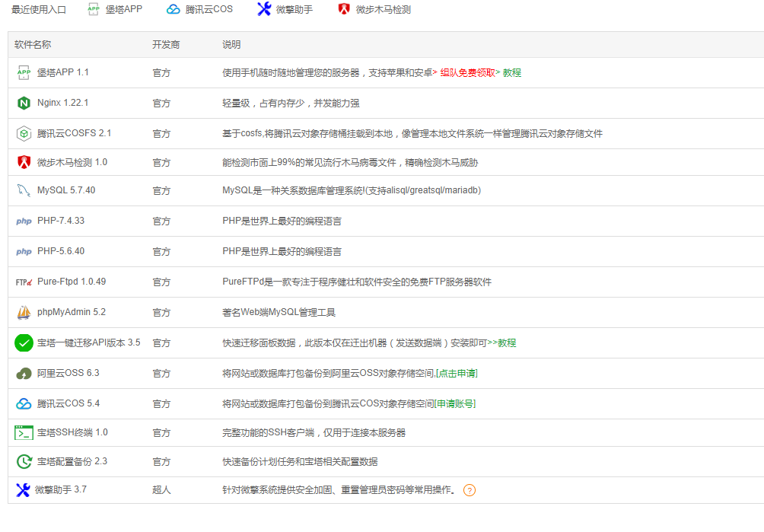Click the 阿里云OSS 6.3 cloud icon
Screen dimensions: 764x532
[x=24, y=373]
